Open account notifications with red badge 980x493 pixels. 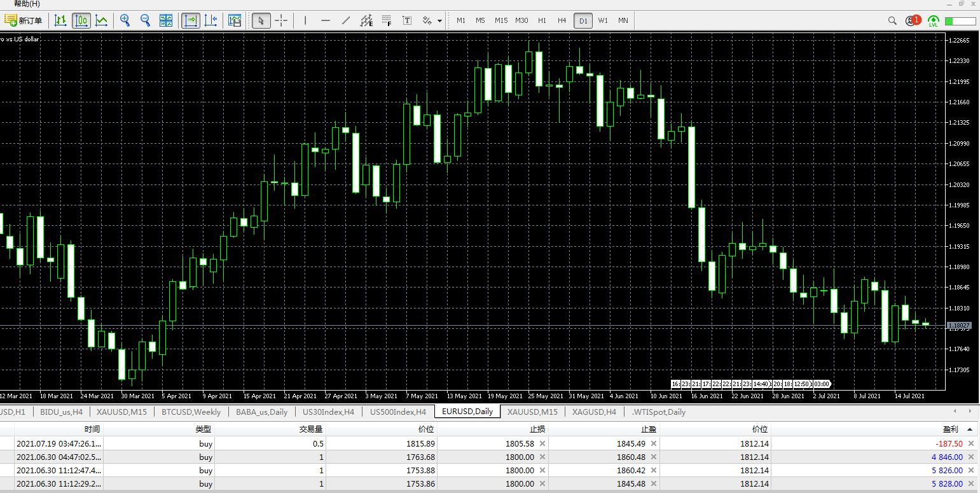point(913,20)
